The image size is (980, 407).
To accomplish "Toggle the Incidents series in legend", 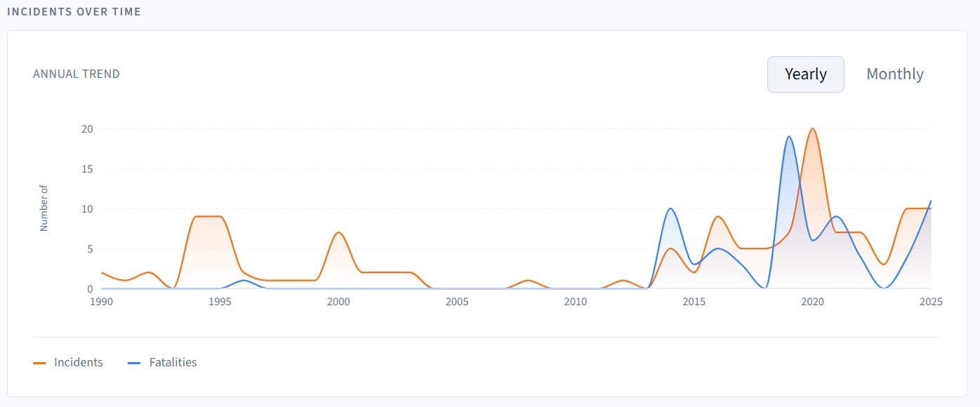I will pos(78,363).
